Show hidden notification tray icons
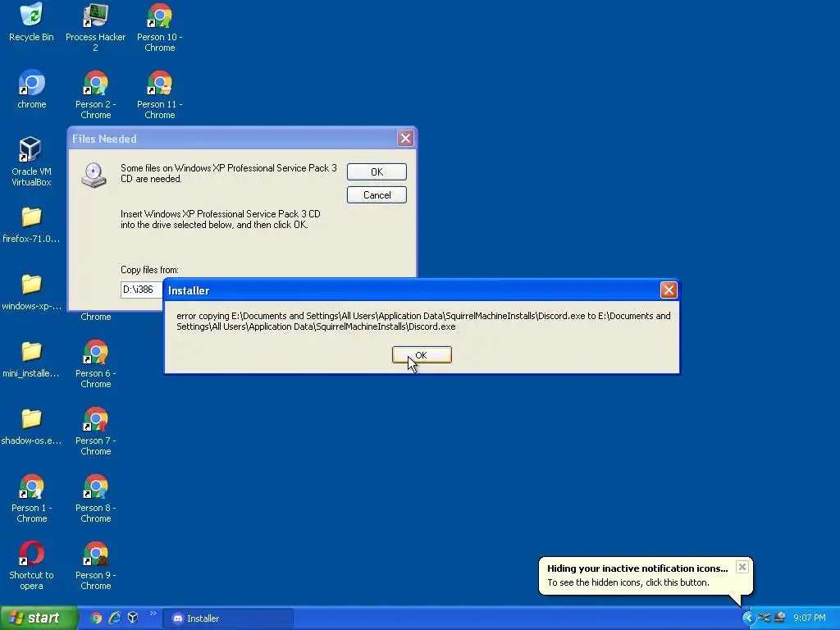Screen dimensions: 840x630 [748, 619]
